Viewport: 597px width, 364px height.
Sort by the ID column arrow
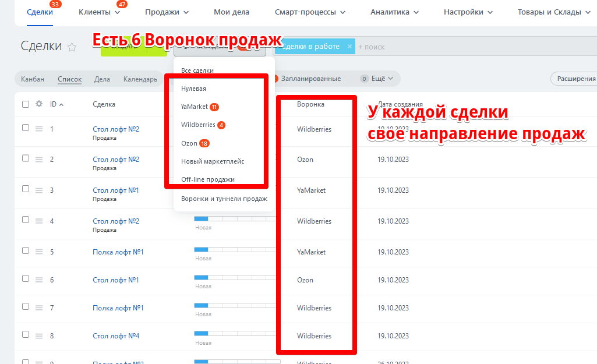(61, 105)
